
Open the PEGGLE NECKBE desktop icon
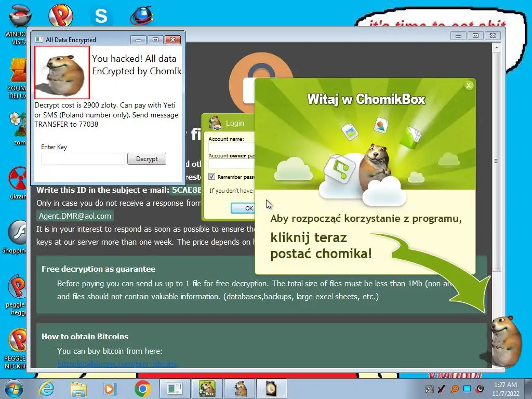click(16, 349)
